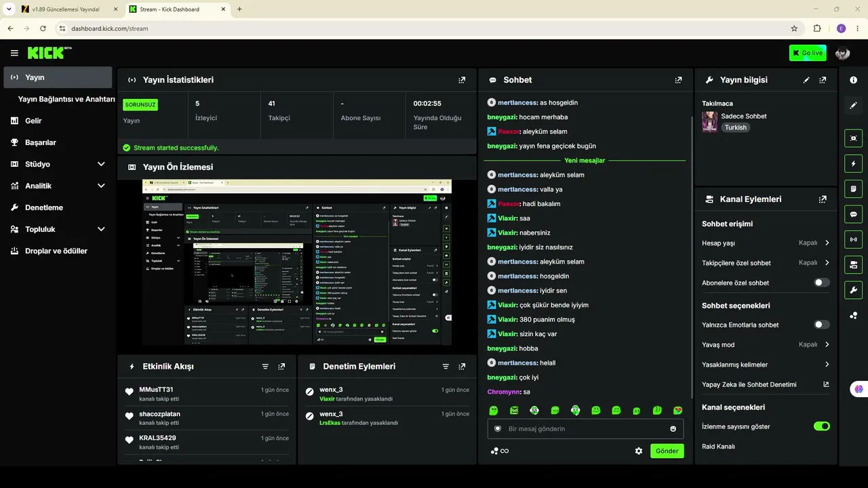Click Raid Kanalı option

tap(718, 447)
